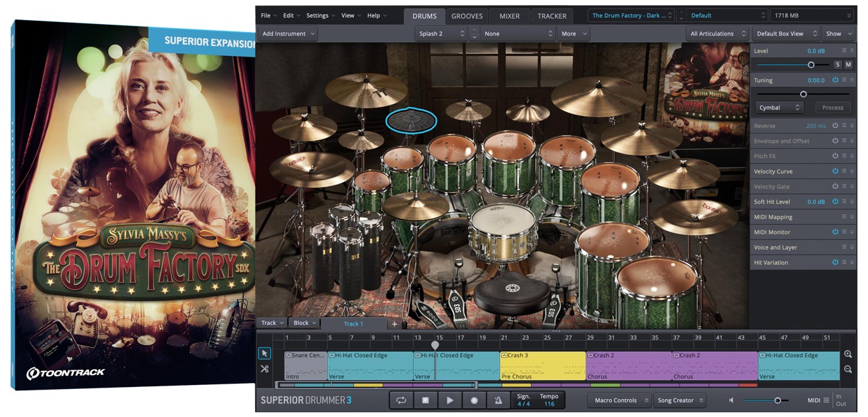Zoom out on the timeline

(x=848, y=369)
